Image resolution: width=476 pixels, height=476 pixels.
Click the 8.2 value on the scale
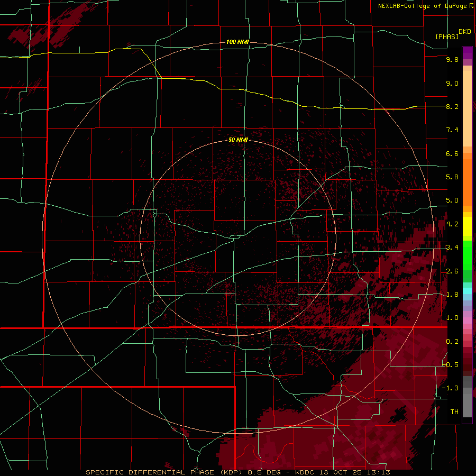click(452, 107)
